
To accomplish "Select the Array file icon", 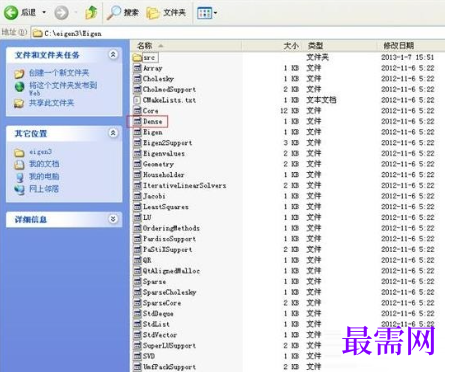I will [137, 68].
